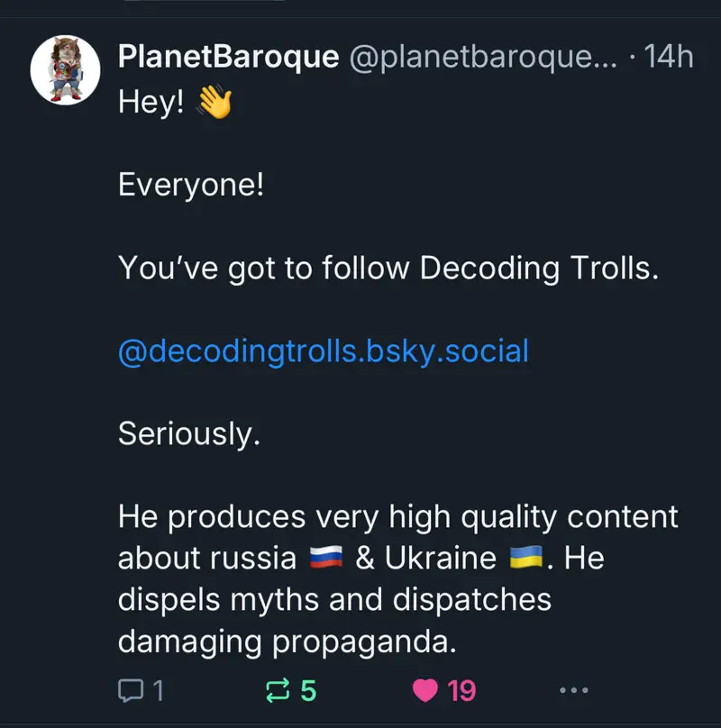Click the 14h post timestamp
721x728 pixels.
(x=670, y=58)
